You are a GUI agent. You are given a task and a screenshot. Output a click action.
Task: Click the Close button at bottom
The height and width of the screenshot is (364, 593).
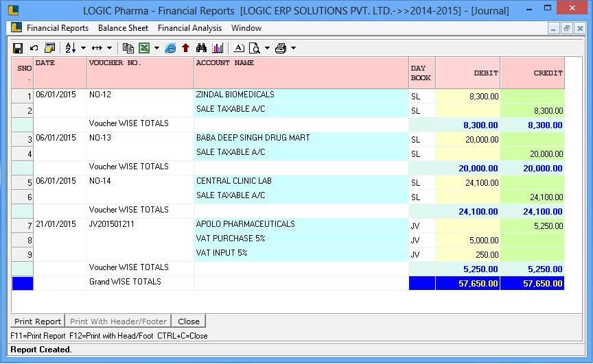pyautogui.click(x=188, y=321)
